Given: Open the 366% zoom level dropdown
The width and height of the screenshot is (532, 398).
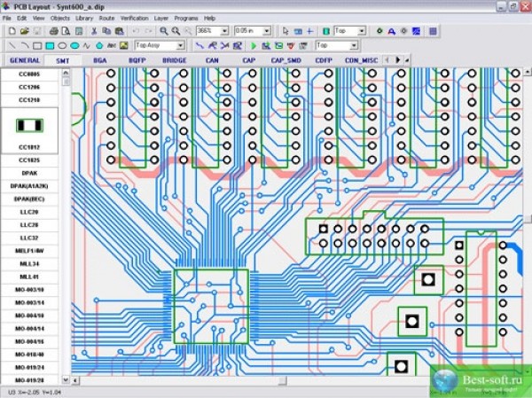Looking at the screenshot, I should pyautogui.click(x=224, y=31).
